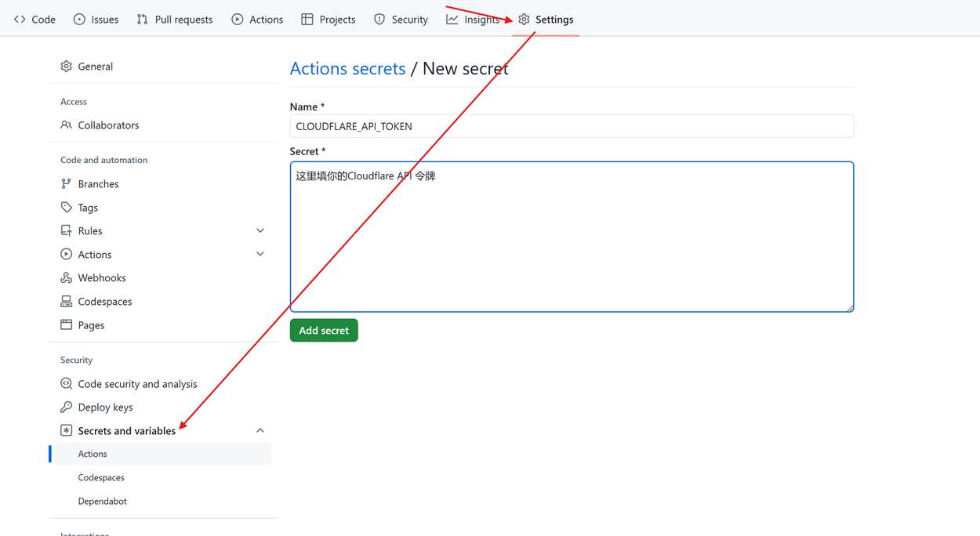Click the Add secret button
The height and width of the screenshot is (536, 980).
point(324,330)
